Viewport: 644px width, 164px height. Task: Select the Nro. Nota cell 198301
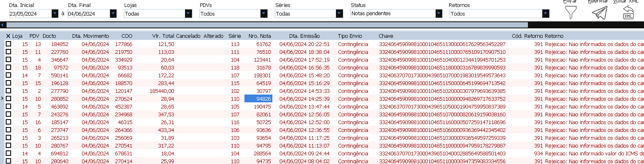(262, 75)
